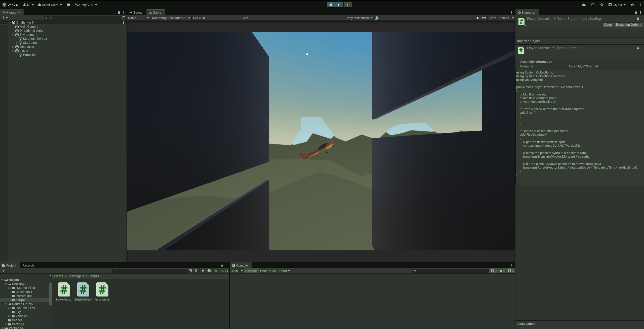Switch to the Scene tab
This screenshot has height=329, width=644.
pos(136,12)
